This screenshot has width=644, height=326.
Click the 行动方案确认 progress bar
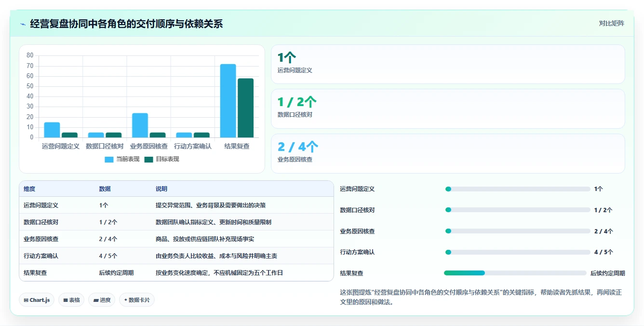point(517,252)
